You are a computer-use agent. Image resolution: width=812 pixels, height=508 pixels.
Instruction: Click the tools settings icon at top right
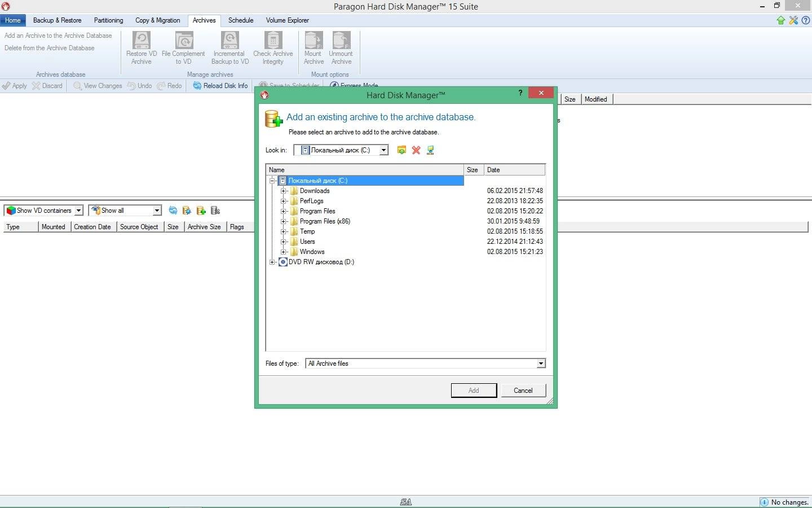point(793,20)
